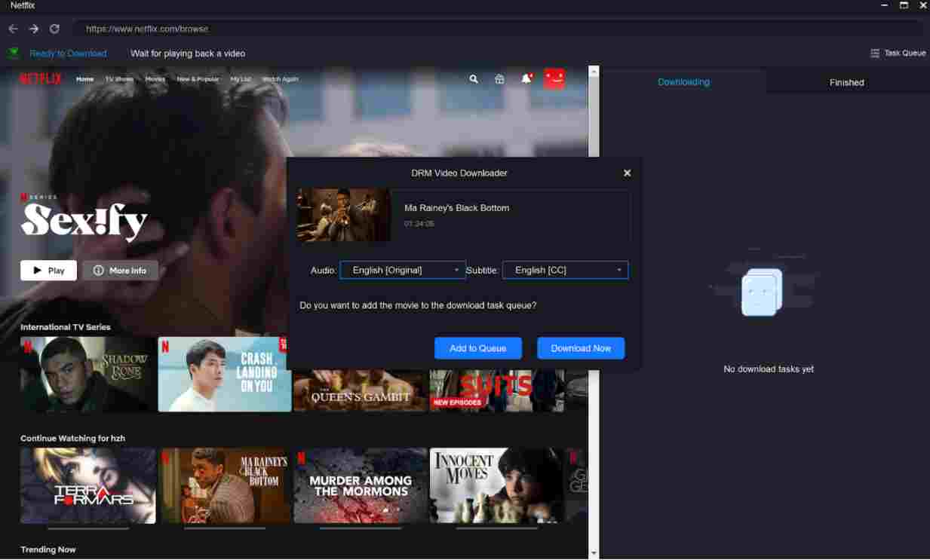Open the Subtitle language dropdown
The image size is (930, 560).
565,270
